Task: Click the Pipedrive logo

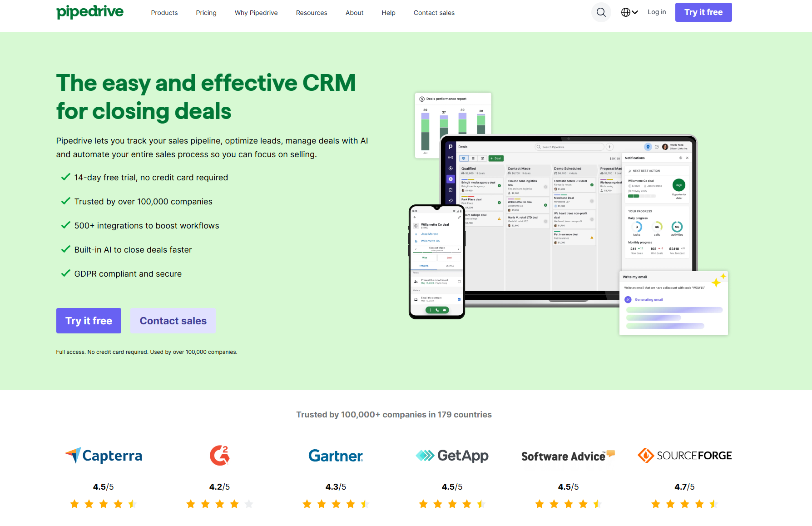Action: pos(90,12)
